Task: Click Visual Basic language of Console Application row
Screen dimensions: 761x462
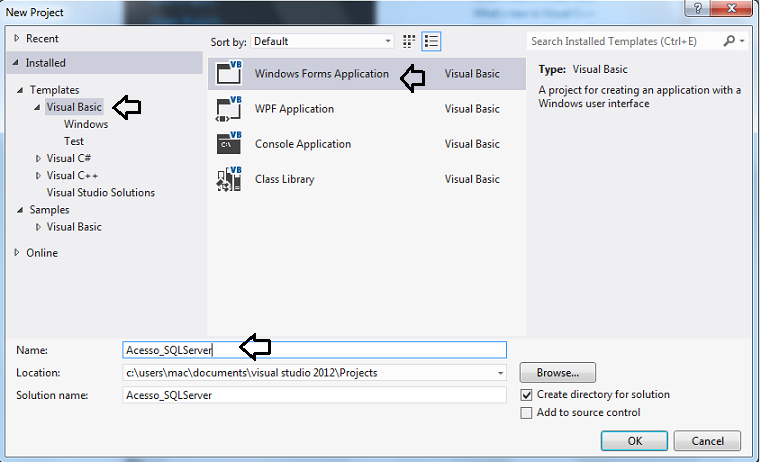Action: tap(472, 144)
